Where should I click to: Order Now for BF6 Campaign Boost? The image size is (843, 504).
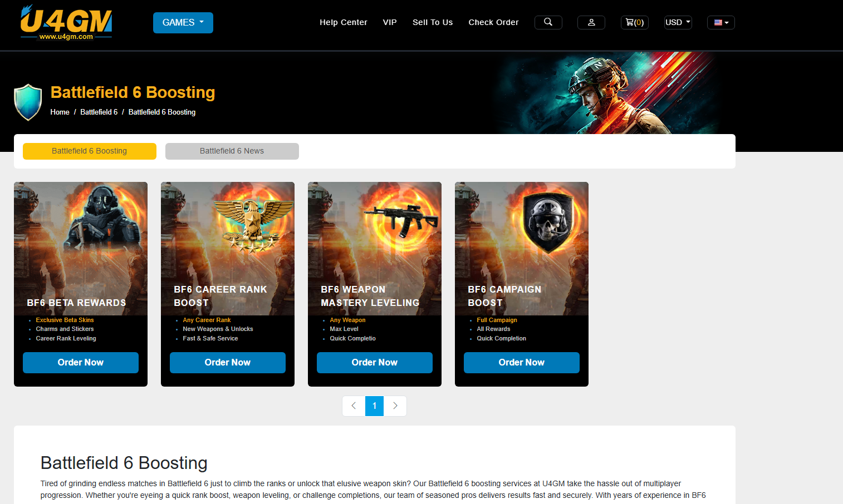tap(521, 363)
